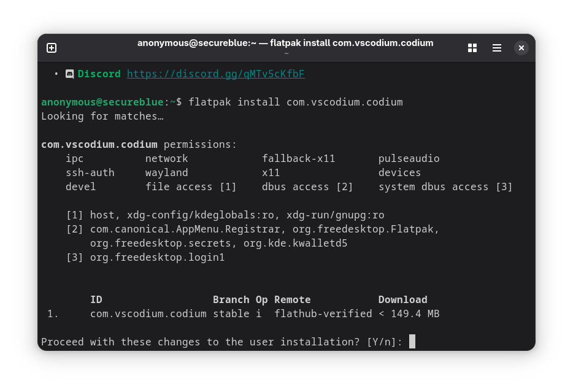This screenshot has width=573, height=392.
Task: Click the window title text
Action: [285, 43]
